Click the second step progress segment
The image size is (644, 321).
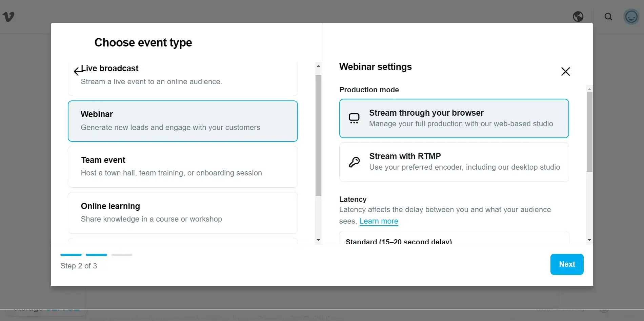coord(96,255)
